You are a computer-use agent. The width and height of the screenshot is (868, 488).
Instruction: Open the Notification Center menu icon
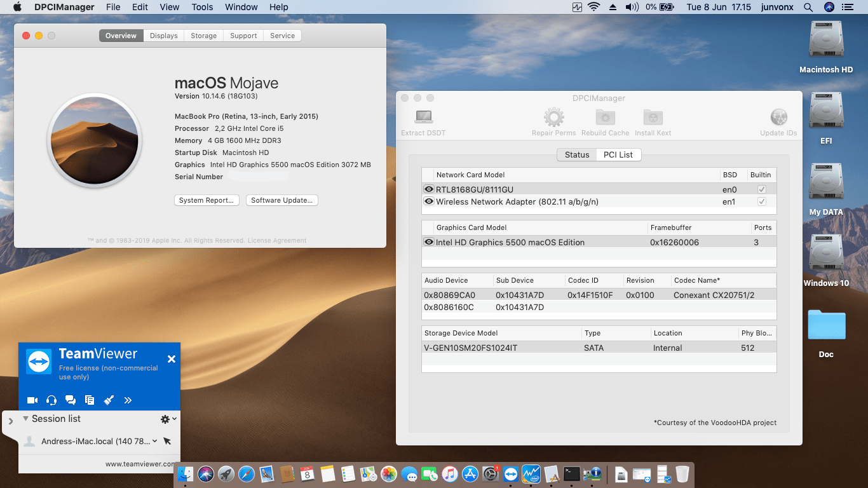tap(848, 7)
